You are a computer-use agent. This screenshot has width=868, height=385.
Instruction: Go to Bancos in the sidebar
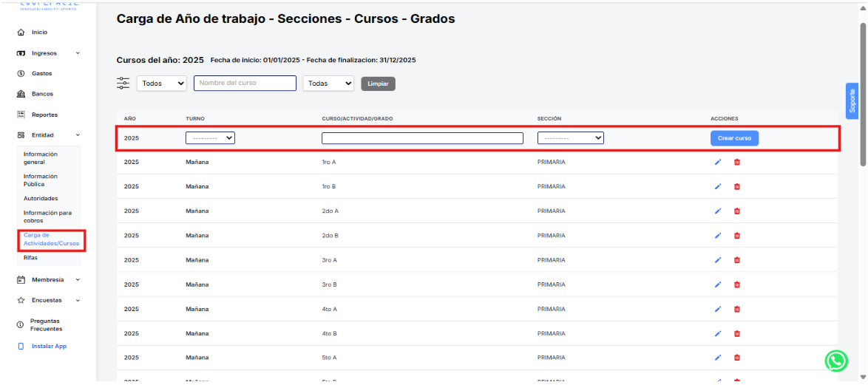coord(42,94)
